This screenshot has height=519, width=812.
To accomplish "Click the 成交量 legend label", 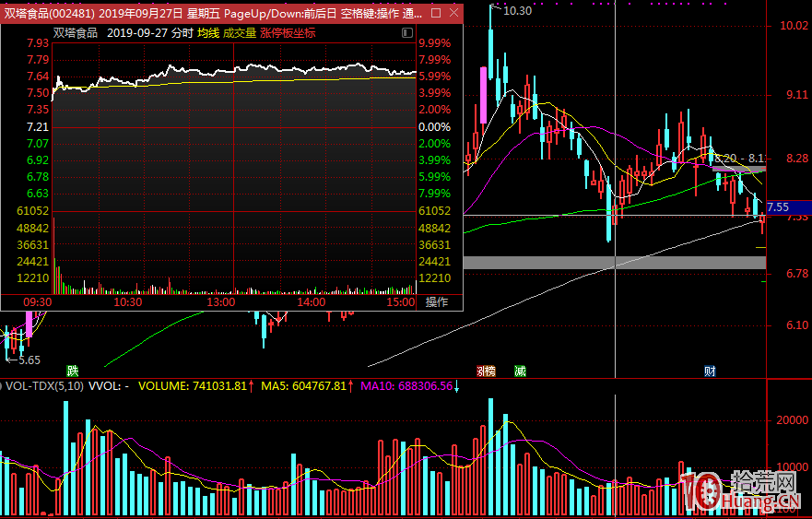I will [x=240, y=33].
